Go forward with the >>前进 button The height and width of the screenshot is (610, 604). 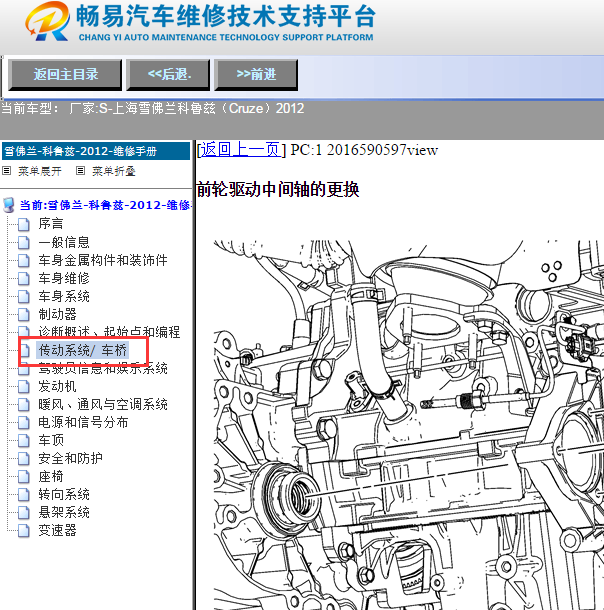tap(256, 75)
